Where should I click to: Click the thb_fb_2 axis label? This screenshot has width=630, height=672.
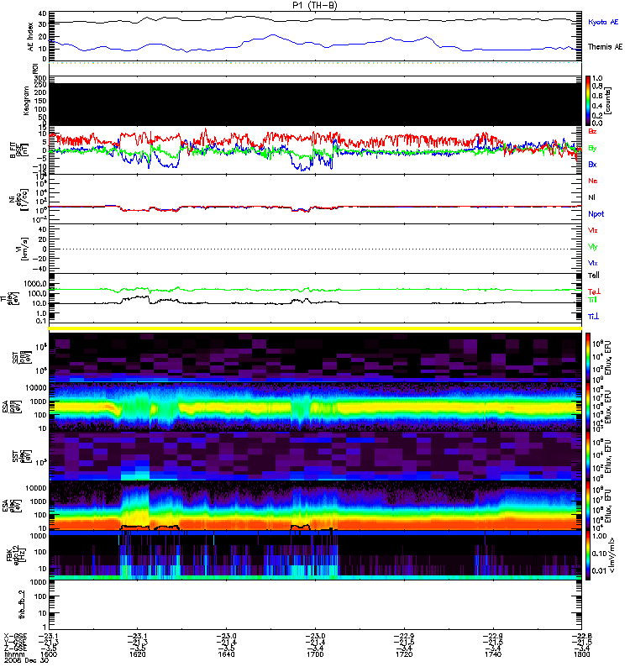point(22,604)
